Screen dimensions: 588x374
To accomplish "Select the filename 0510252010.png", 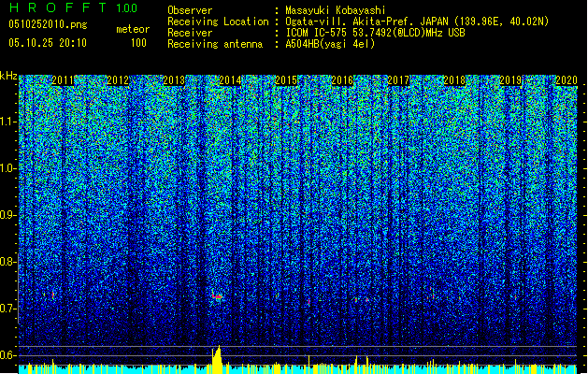I will pyautogui.click(x=48, y=24).
